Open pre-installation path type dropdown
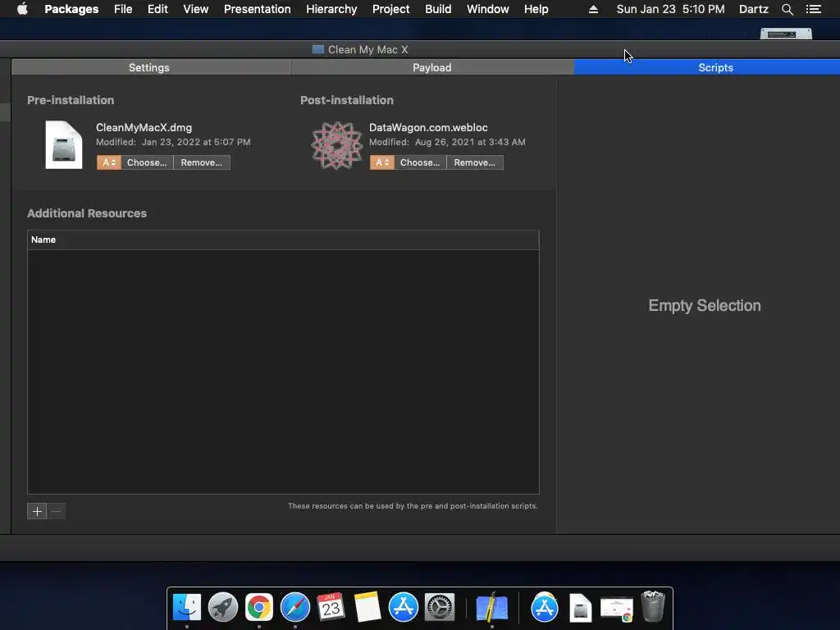 pyautogui.click(x=109, y=162)
